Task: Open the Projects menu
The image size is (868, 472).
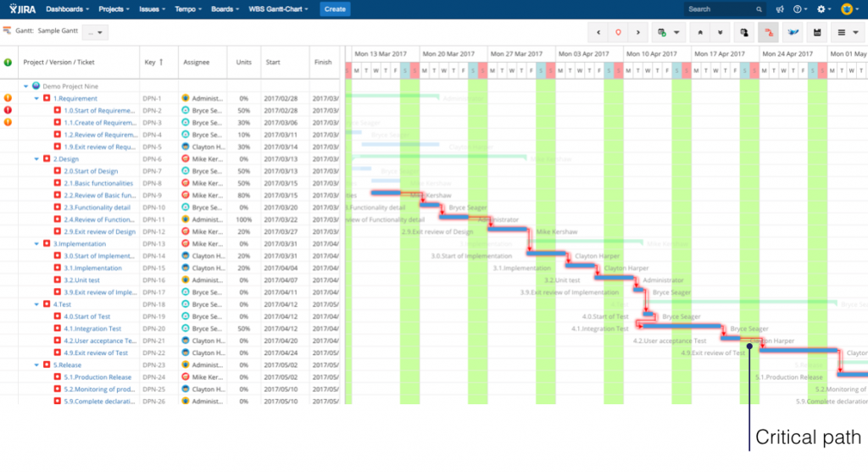Action: coord(114,8)
